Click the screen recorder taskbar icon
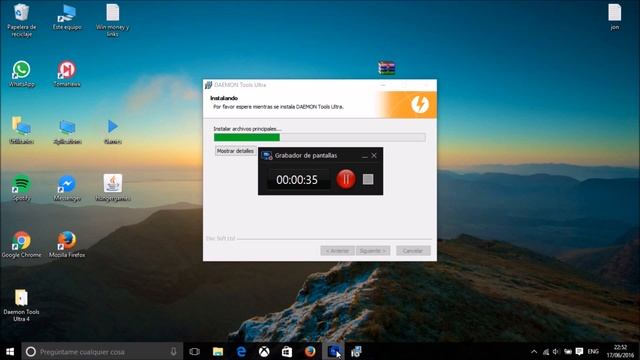The width and height of the screenshot is (640, 360). pos(333,351)
